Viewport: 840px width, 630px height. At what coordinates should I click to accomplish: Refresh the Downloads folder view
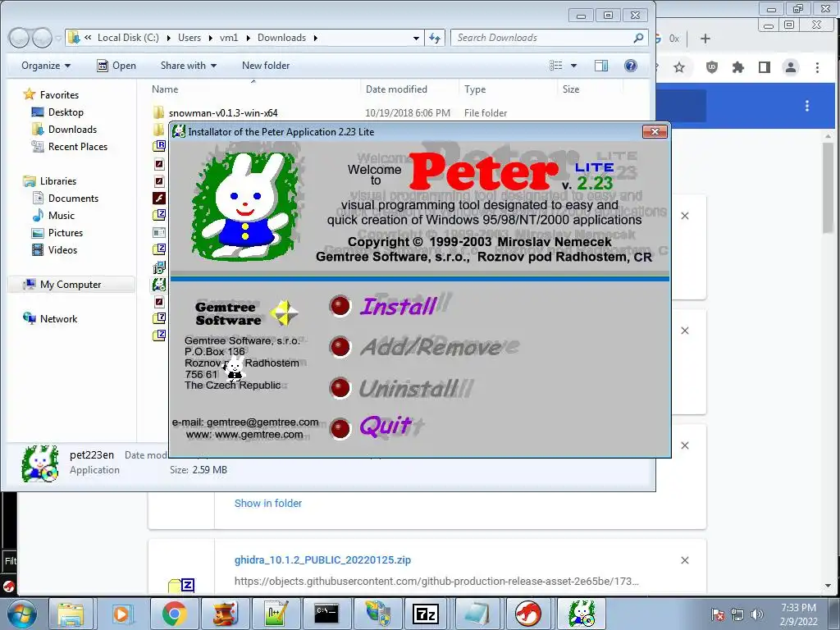pyautogui.click(x=435, y=38)
